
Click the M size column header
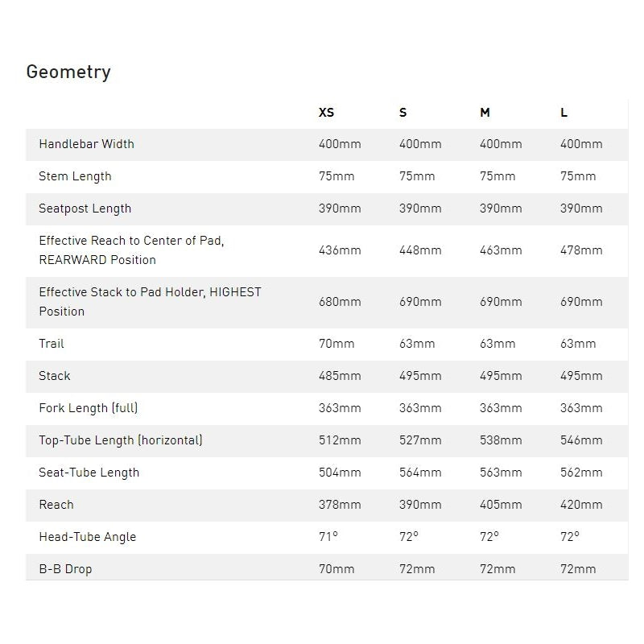[485, 113]
